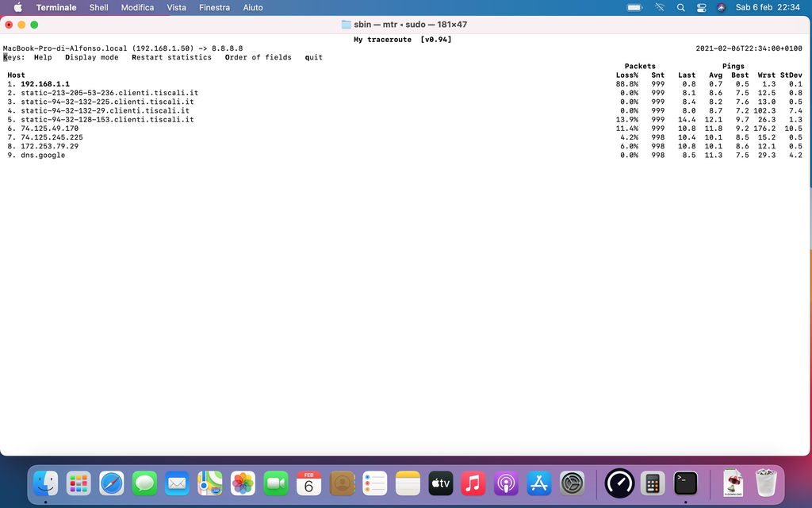This screenshot has height=508, width=812.
Task: Open the Apple menu
Action: pyautogui.click(x=17, y=7)
